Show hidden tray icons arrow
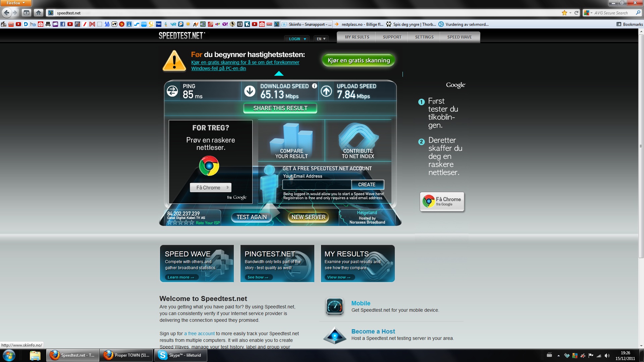 558,355
